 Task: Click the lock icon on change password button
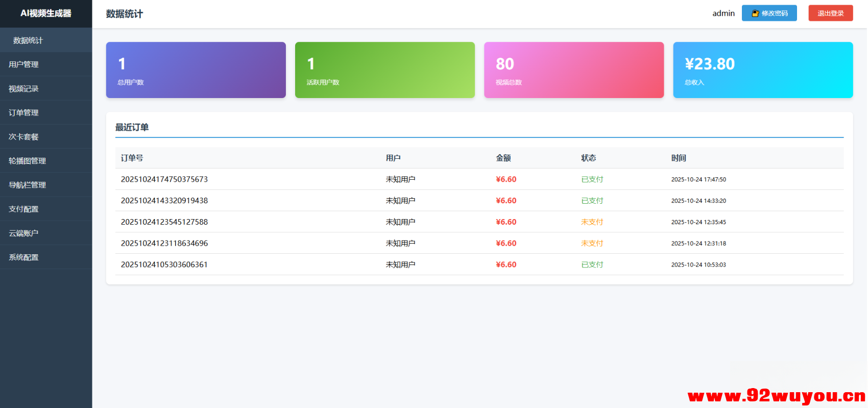[755, 13]
